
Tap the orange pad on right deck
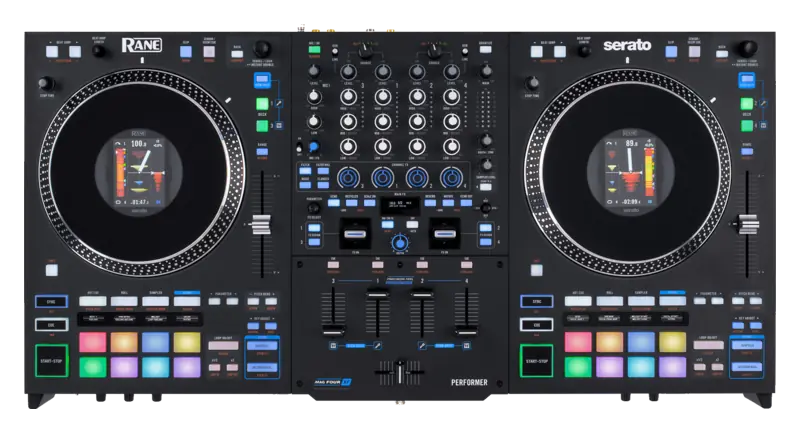pyautogui.click(x=610, y=342)
